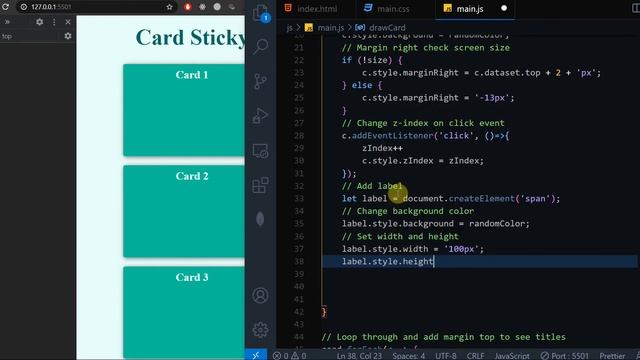Screen dimensions: 640x360
Task: Select the top JavaScript context dropdown
Action: 7,36
